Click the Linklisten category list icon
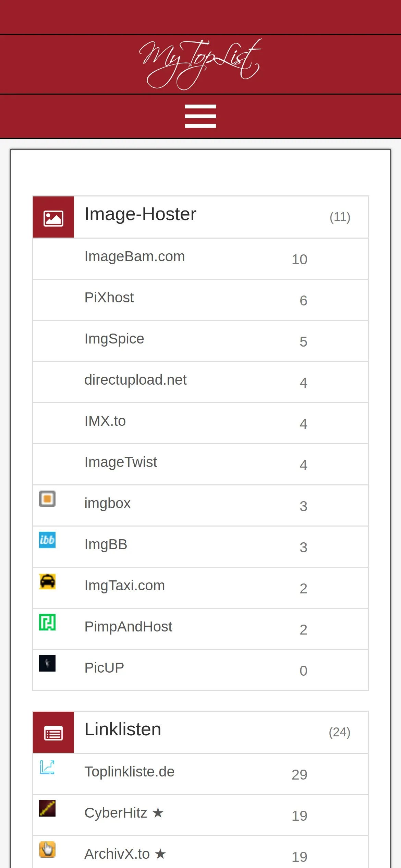 tap(53, 733)
